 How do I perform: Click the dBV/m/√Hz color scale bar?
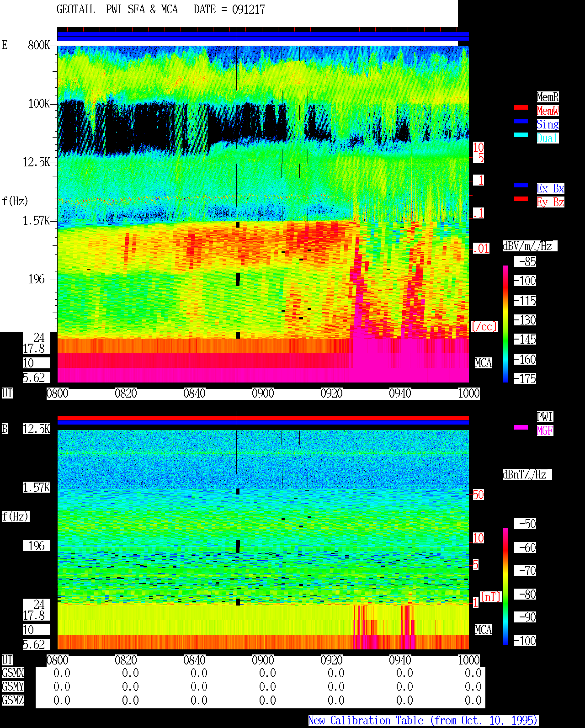point(505,324)
